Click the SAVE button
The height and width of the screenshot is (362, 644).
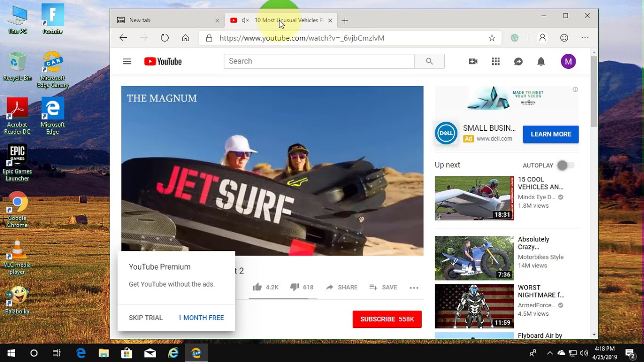tap(383, 287)
